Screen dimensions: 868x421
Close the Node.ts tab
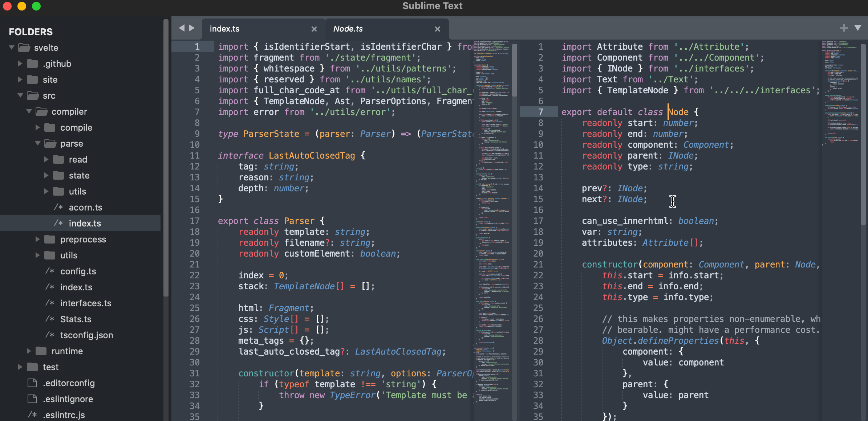click(438, 29)
